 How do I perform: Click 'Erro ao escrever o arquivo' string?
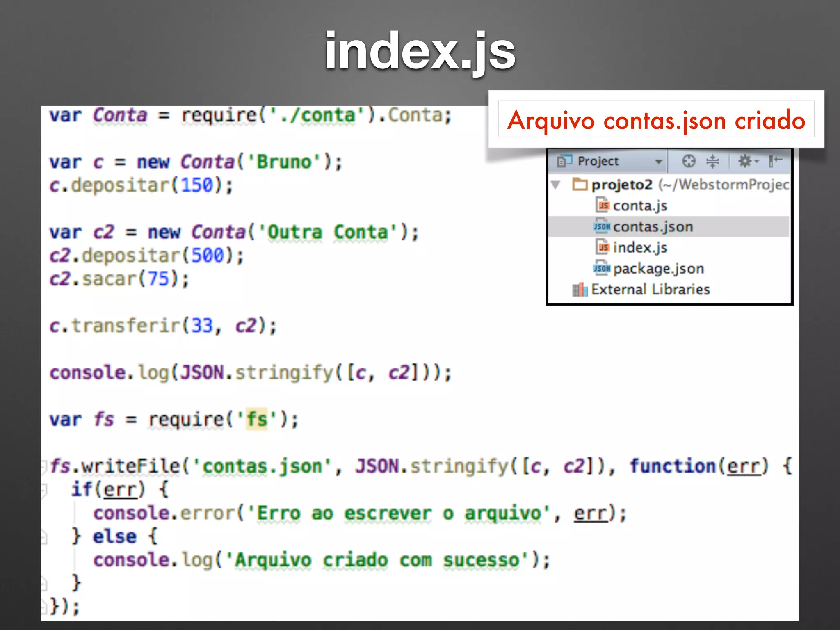[x=399, y=513]
